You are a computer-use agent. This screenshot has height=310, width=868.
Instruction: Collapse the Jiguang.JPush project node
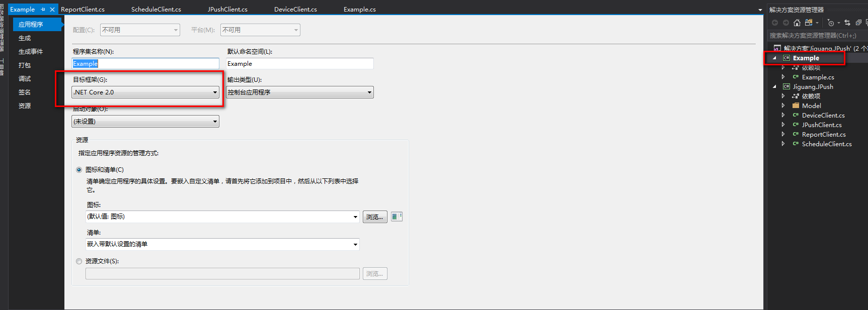click(x=774, y=87)
